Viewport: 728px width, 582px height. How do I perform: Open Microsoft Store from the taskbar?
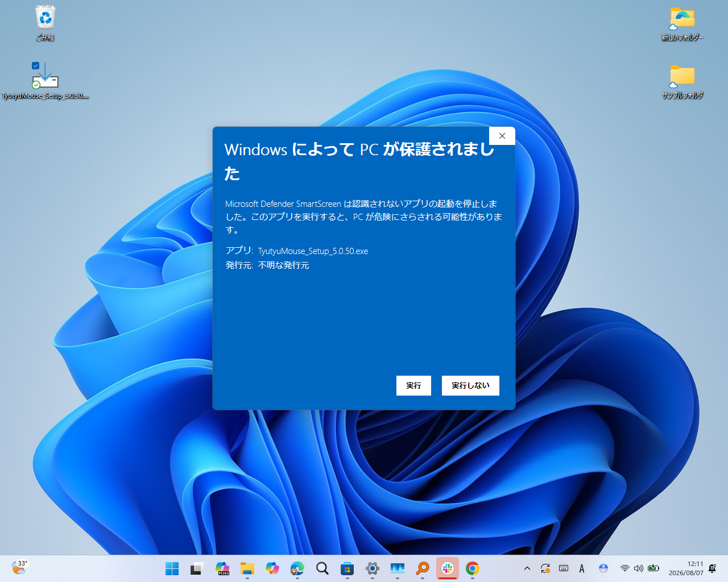tap(347, 568)
